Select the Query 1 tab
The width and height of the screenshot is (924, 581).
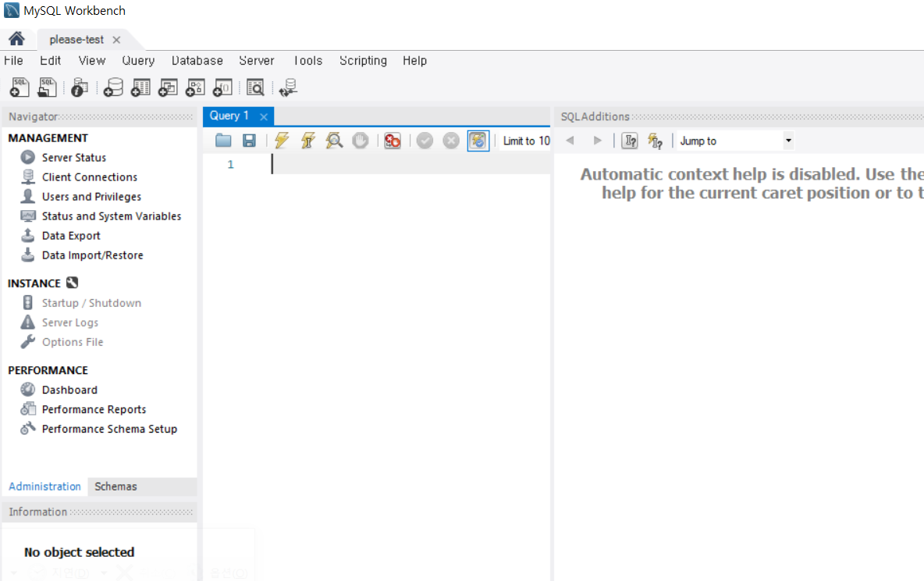click(x=229, y=116)
